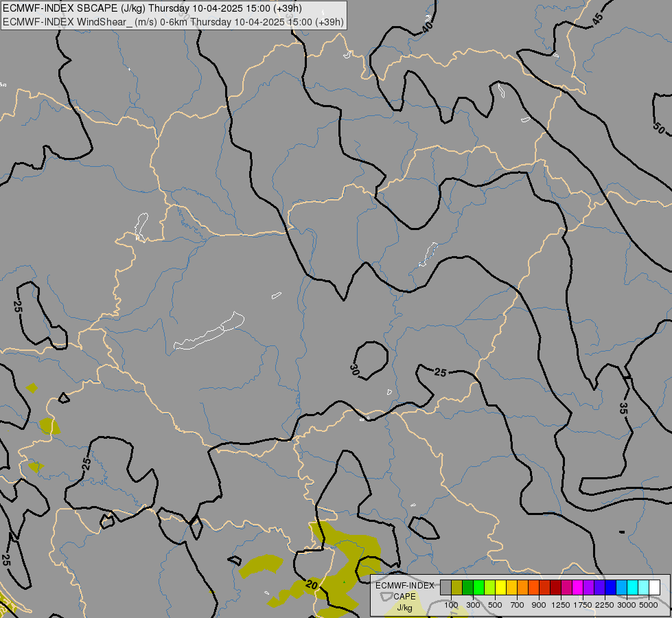Click the white swatch ending the legend
The height and width of the screenshot is (618, 672).
[655, 588]
